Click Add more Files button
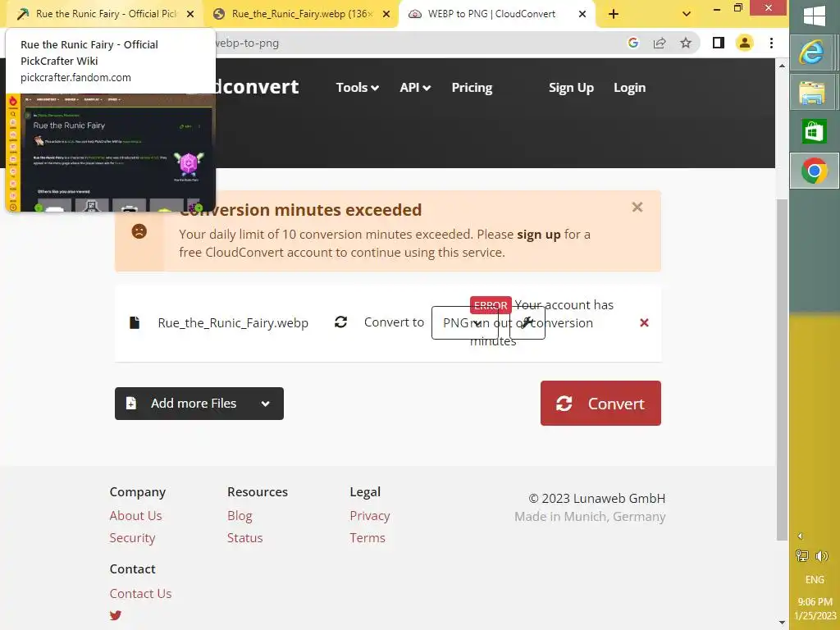840x630 pixels. (x=199, y=404)
